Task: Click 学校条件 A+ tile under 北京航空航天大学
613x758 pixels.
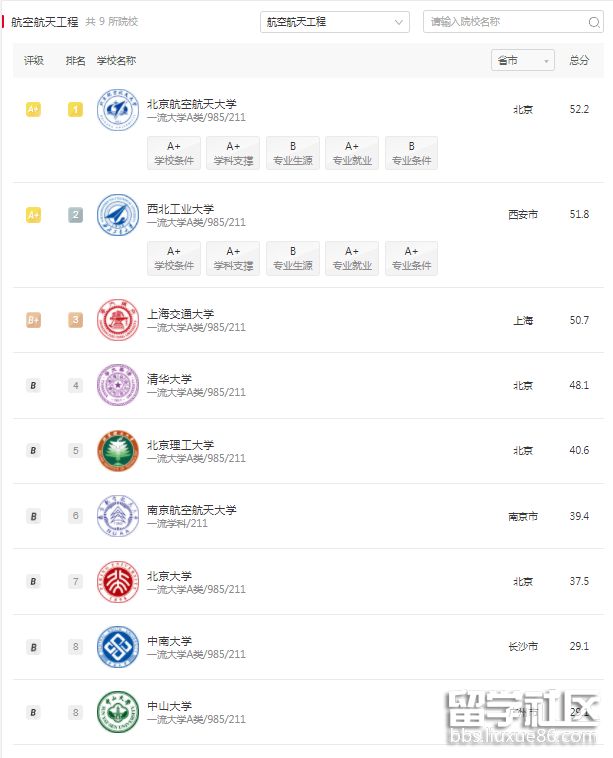Action: (x=174, y=153)
